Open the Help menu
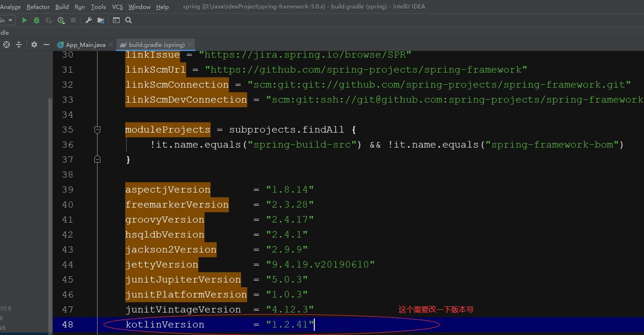The height and width of the screenshot is (335, 644). coord(162,7)
